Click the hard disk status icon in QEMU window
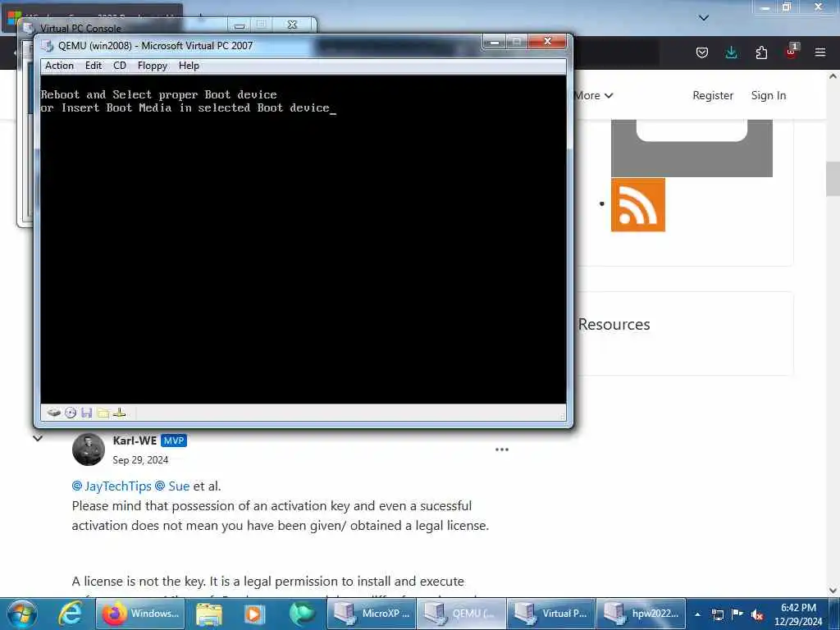The image size is (840, 630). [x=53, y=413]
